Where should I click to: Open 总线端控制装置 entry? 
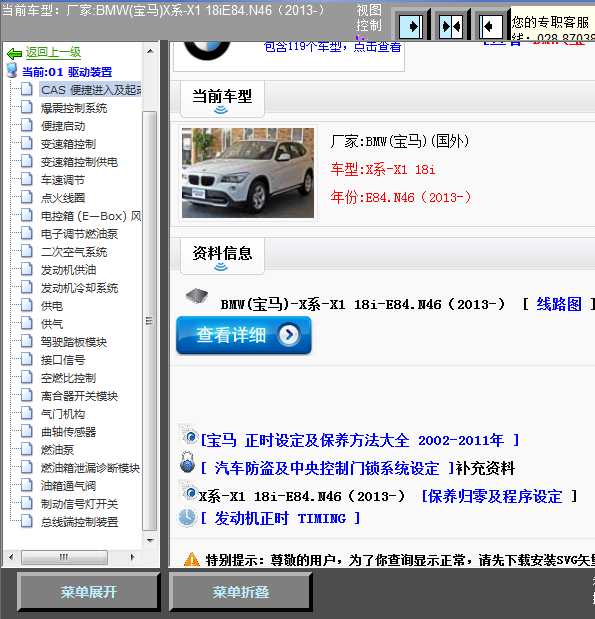[x=79, y=522]
